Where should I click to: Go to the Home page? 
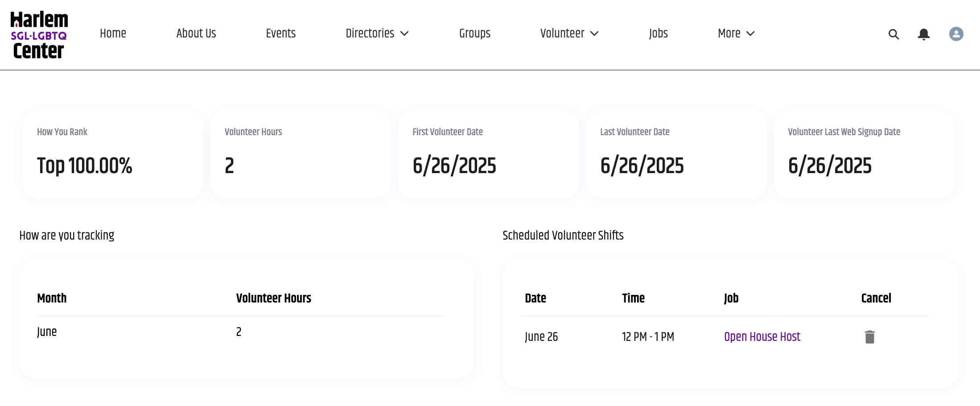tap(113, 33)
